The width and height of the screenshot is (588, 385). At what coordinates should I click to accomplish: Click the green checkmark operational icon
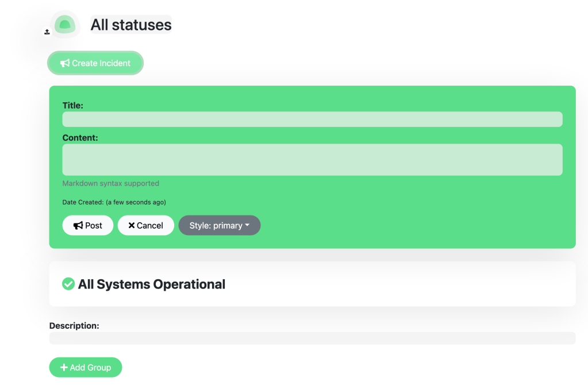[68, 284]
